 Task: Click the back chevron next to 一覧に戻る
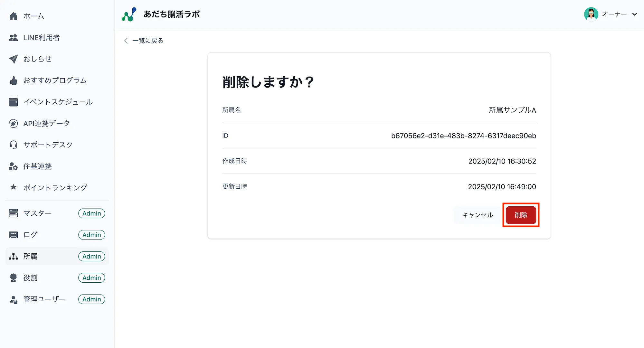126,41
